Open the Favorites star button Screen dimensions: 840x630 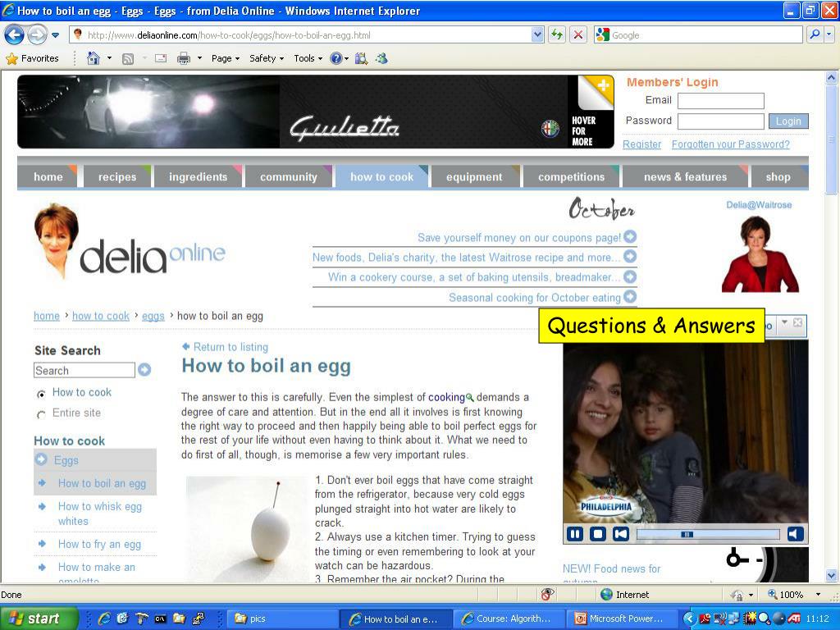(x=32, y=58)
